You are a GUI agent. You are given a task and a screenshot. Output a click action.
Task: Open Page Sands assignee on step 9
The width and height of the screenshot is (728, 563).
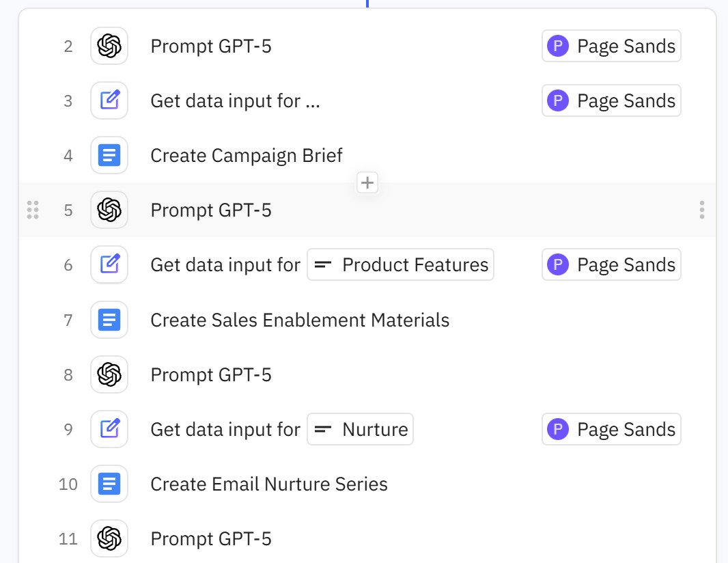[612, 430]
